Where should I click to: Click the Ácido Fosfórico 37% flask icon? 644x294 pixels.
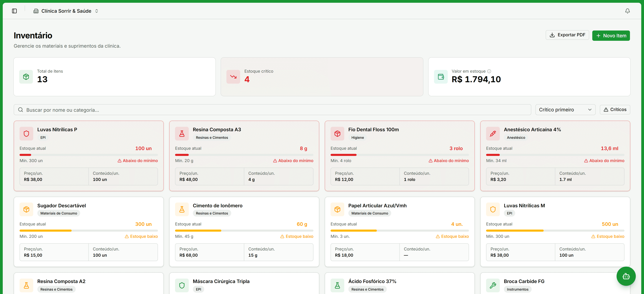point(337,285)
